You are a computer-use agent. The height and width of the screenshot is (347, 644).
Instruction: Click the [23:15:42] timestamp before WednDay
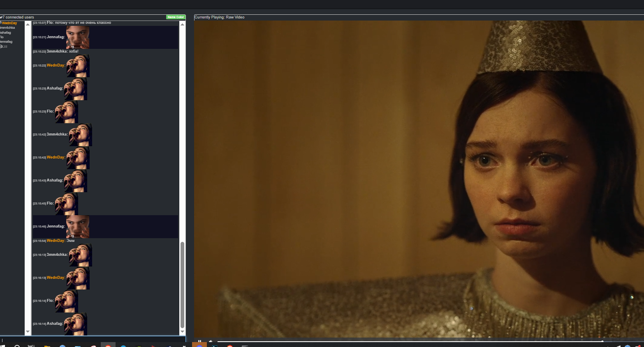[39, 158]
